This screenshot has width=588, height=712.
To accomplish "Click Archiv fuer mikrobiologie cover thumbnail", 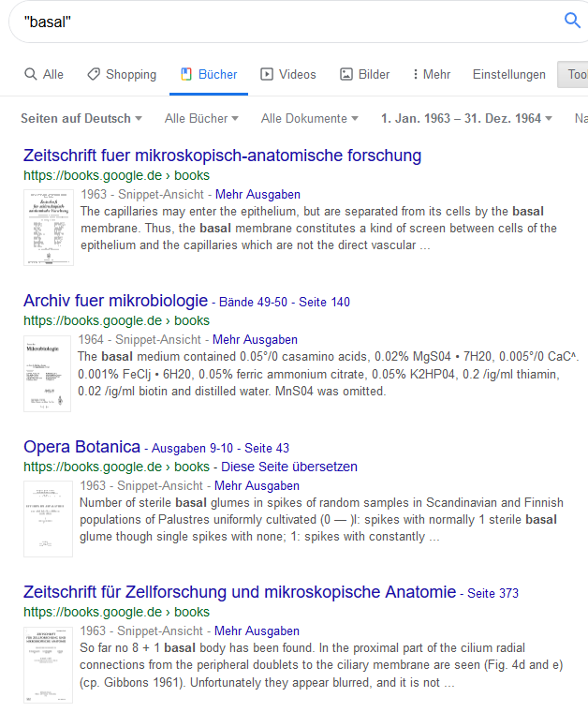I will [x=48, y=373].
